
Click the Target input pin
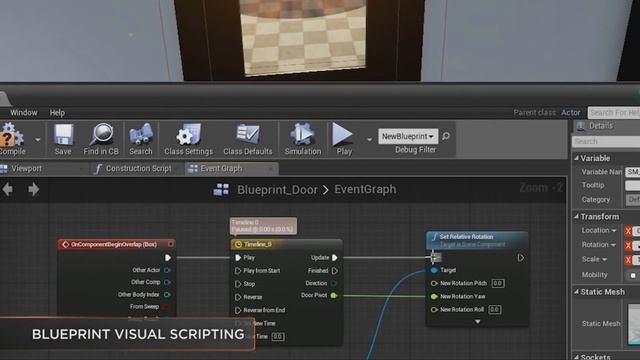(434, 270)
